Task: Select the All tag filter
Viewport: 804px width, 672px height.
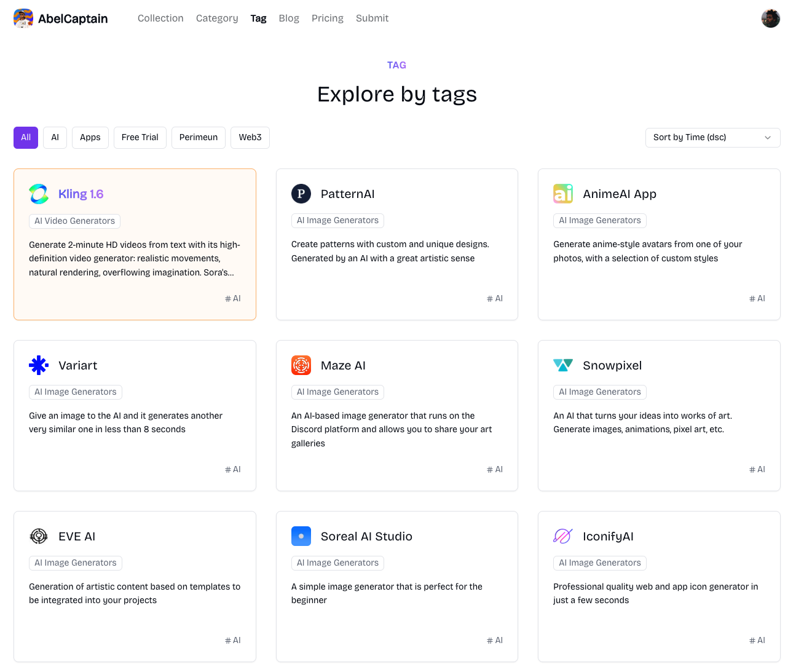Action: coord(26,138)
